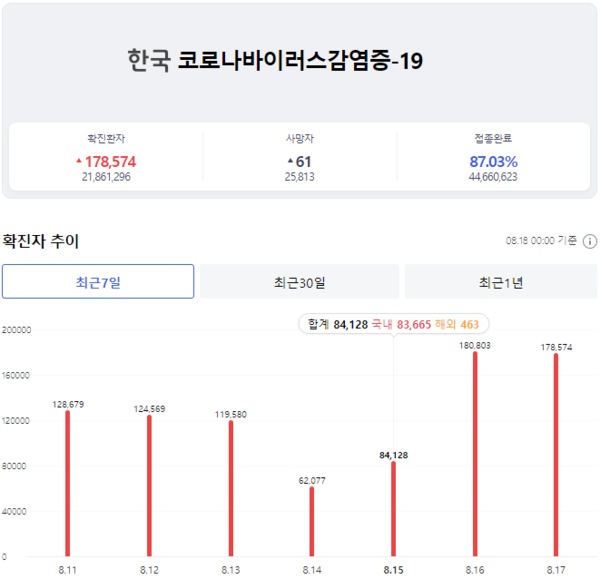This screenshot has height=579, width=600.
Task: Click the 200000 y-axis label
Action: (16, 330)
